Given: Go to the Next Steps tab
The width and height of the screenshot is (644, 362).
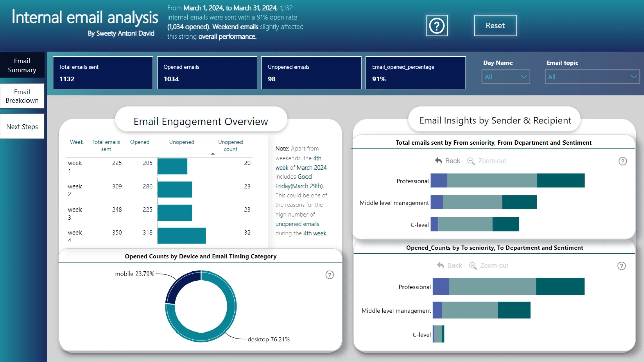Looking at the screenshot, I should [22, 127].
